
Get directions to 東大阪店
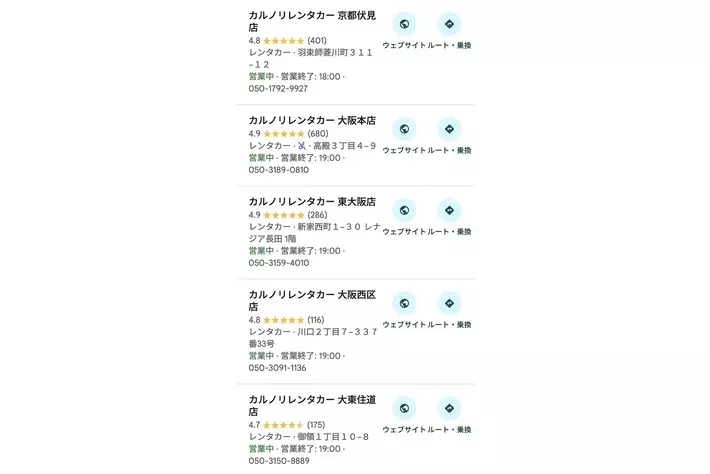(x=449, y=211)
